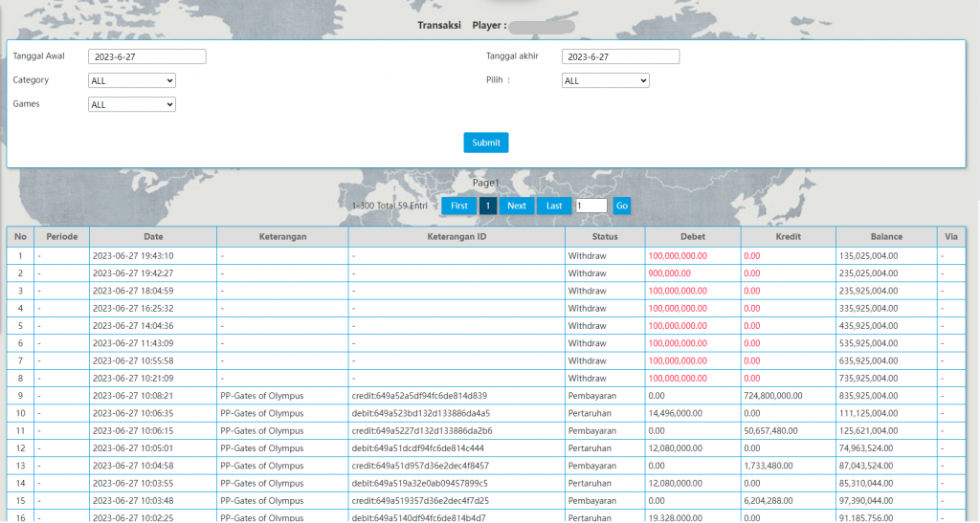980x523 pixels.
Task: Click the Status column header
Action: [604, 237]
